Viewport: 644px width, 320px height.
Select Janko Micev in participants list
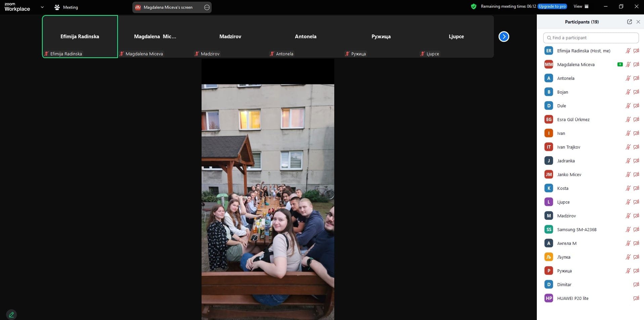[x=591, y=175]
